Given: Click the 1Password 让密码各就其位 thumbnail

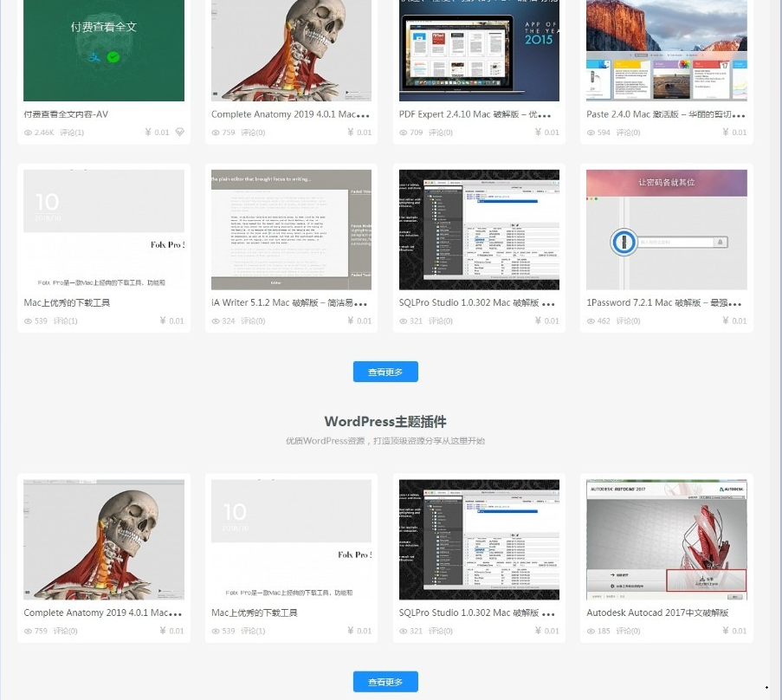Looking at the screenshot, I should click(667, 230).
